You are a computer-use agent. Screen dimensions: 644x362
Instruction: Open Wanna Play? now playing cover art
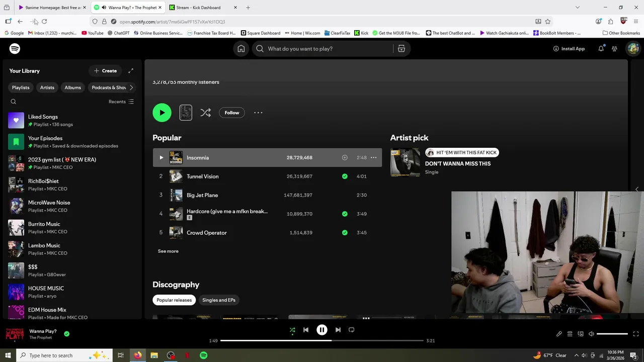click(x=15, y=334)
